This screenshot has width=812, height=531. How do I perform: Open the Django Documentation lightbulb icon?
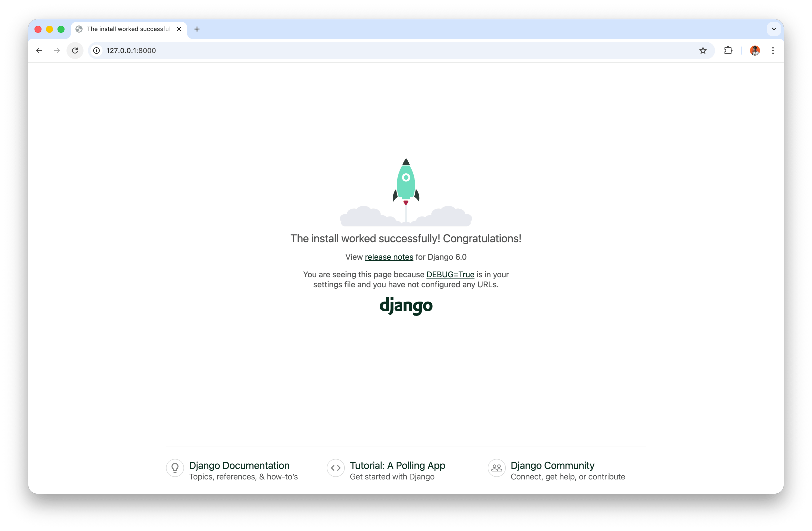(175, 468)
